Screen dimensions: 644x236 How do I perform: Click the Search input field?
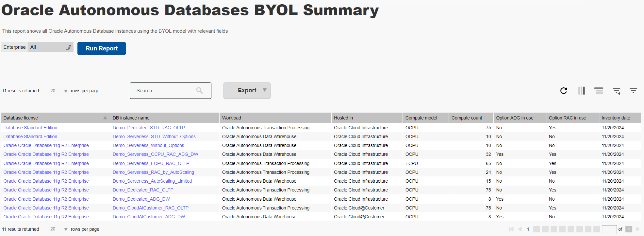click(165, 91)
